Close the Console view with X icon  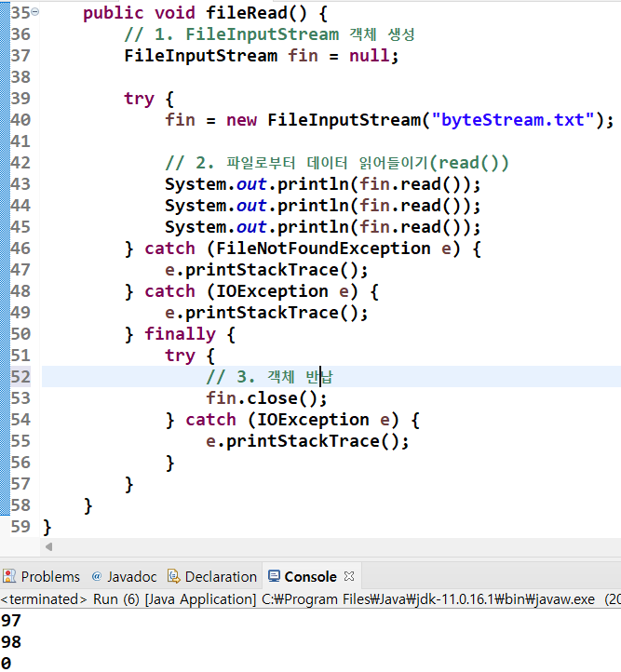point(349,576)
